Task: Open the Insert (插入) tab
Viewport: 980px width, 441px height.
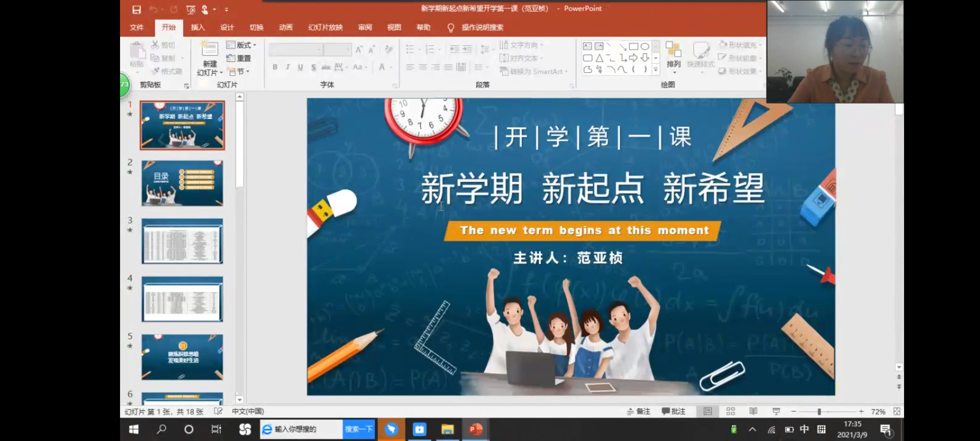Action: tap(198, 27)
